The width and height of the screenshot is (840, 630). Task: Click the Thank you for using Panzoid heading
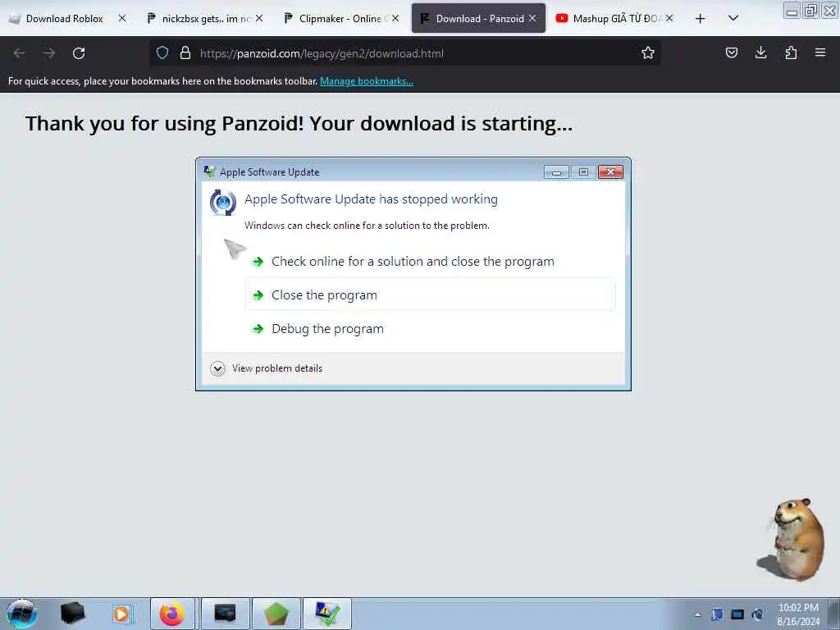(x=299, y=124)
